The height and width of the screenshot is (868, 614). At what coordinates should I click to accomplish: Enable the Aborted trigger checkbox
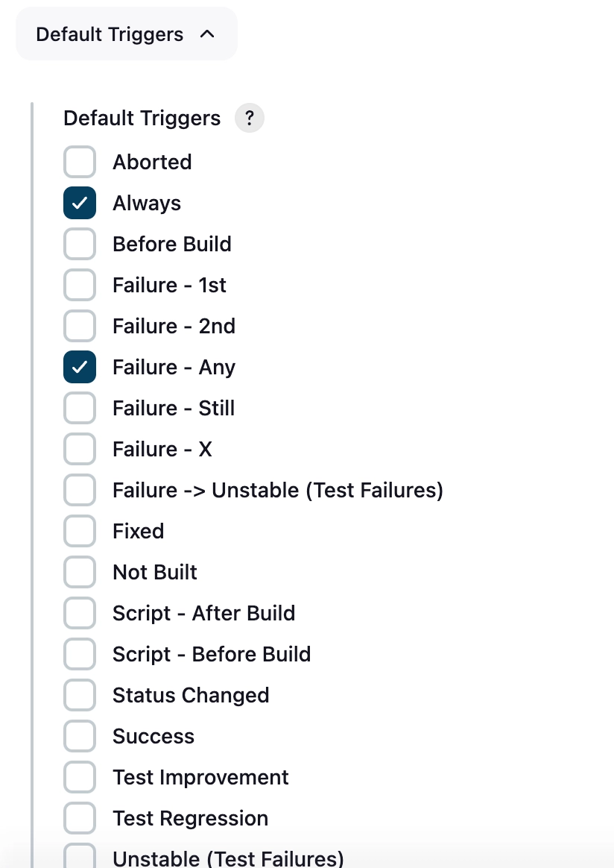click(x=80, y=162)
